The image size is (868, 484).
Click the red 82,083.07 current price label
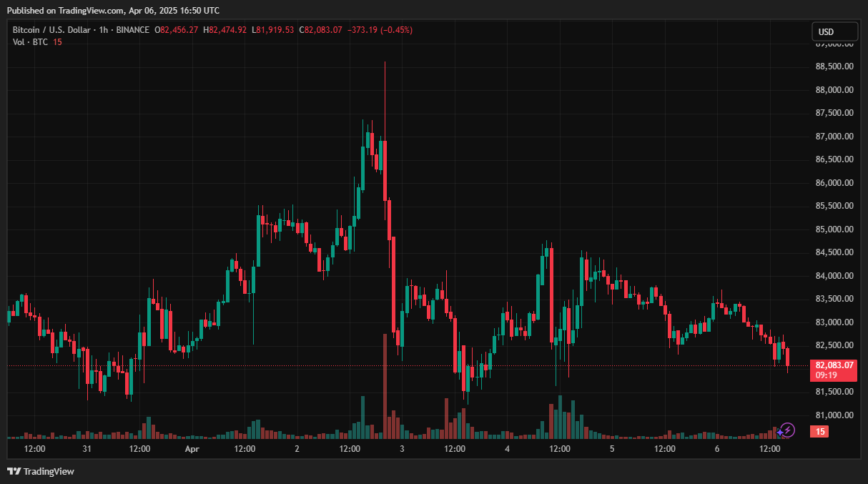pos(834,365)
